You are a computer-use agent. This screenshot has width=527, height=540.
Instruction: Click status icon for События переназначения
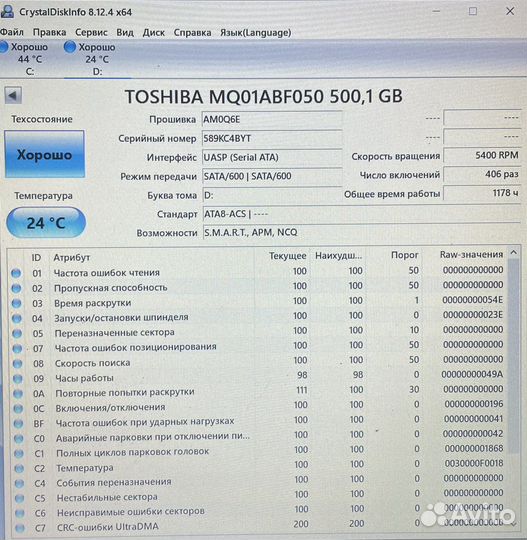coord(20,483)
